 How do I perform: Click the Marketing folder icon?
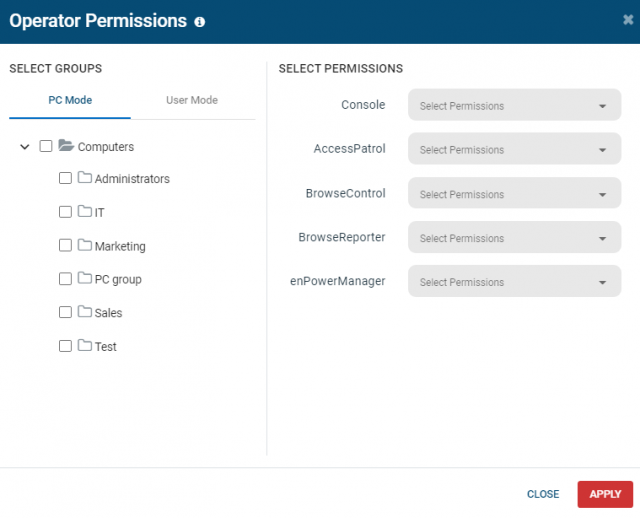(84, 245)
